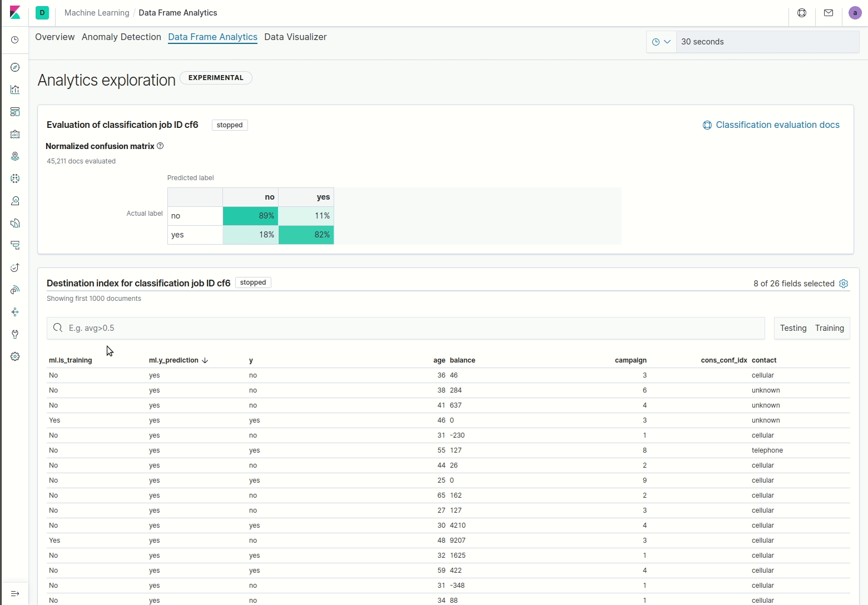Expand recently viewed items in the sidebar
The height and width of the screenshot is (605, 868).
coord(14,39)
